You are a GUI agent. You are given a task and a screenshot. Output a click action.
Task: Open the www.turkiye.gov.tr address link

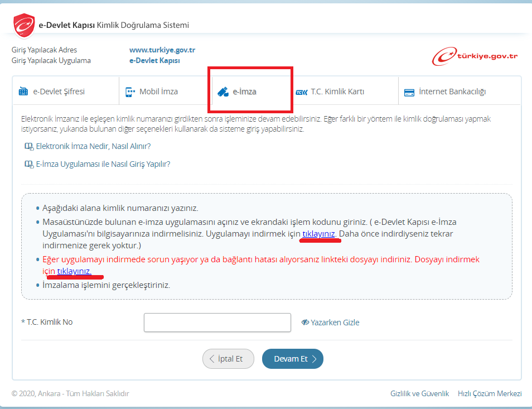162,50
